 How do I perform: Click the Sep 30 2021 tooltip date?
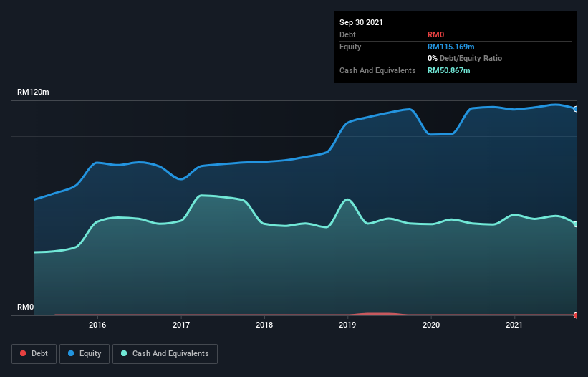click(x=361, y=22)
